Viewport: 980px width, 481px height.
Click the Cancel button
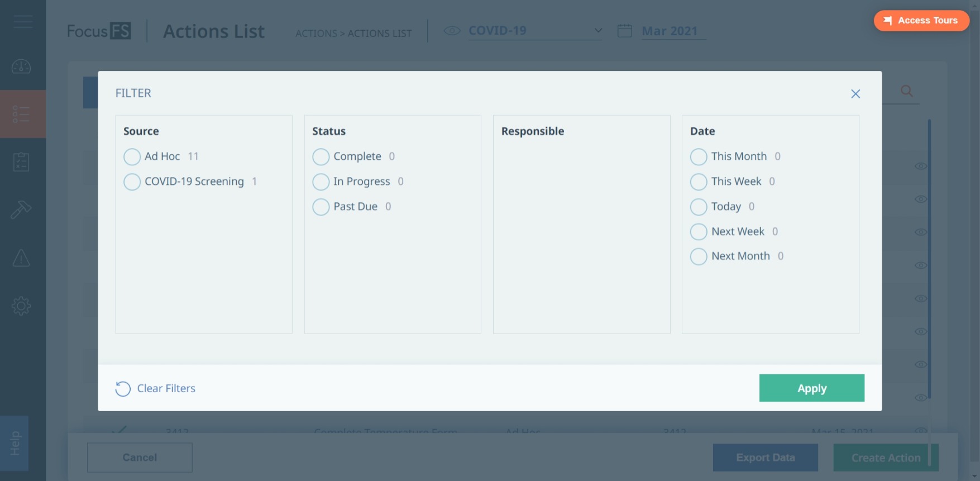coord(140,458)
